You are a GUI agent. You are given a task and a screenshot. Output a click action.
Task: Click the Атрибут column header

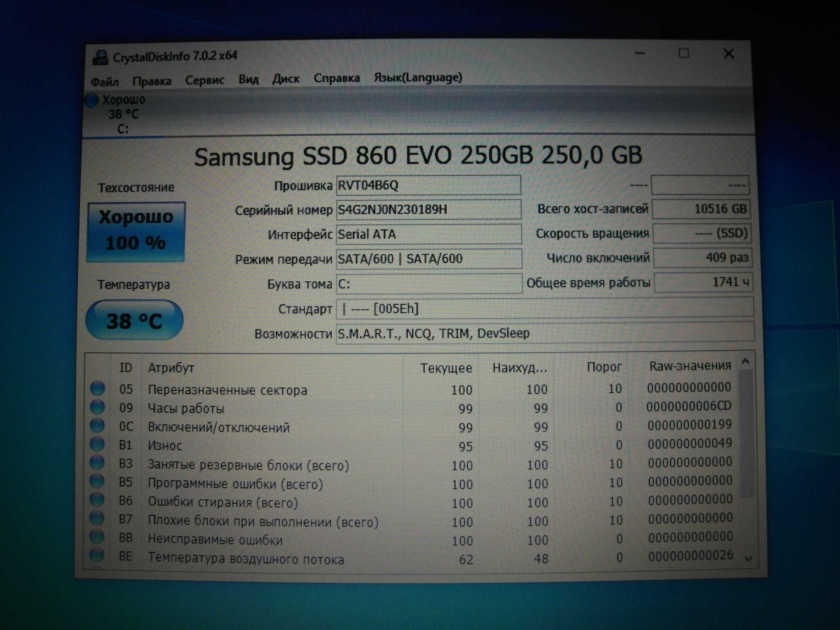pos(171,368)
